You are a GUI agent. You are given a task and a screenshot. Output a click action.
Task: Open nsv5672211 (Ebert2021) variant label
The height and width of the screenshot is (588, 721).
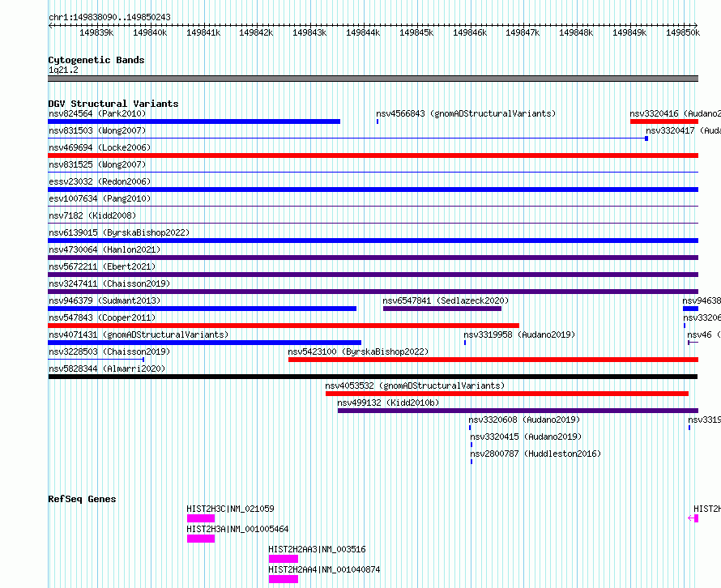click(102, 266)
